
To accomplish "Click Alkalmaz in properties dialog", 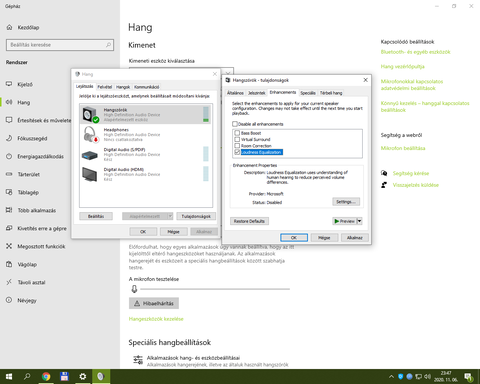I will click(355, 238).
